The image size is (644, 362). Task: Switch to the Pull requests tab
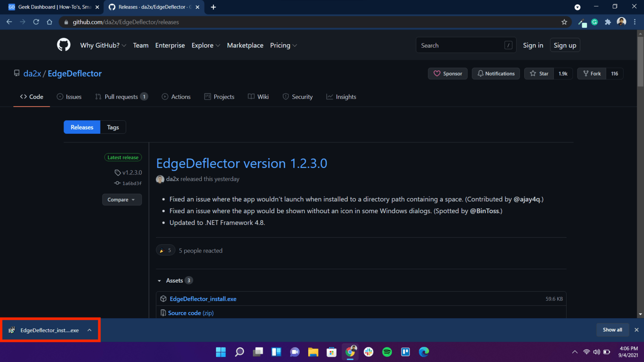(122, 97)
